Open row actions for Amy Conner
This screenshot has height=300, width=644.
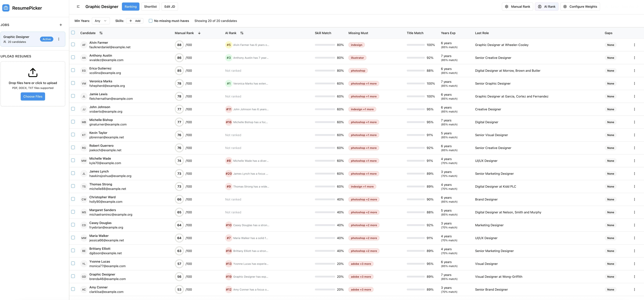coord(634,289)
